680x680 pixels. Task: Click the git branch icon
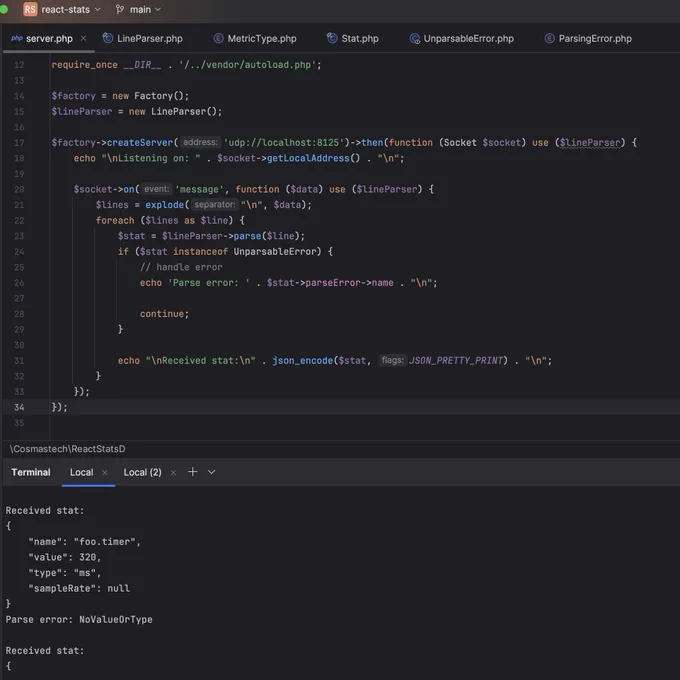[x=120, y=9]
